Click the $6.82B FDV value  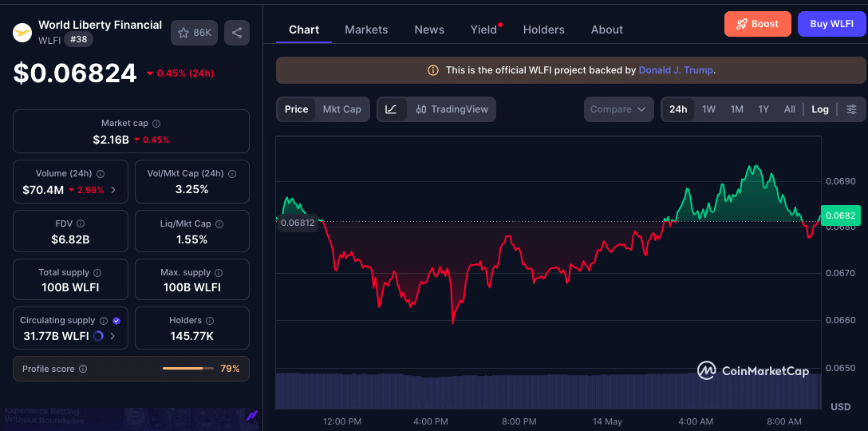point(70,240)
